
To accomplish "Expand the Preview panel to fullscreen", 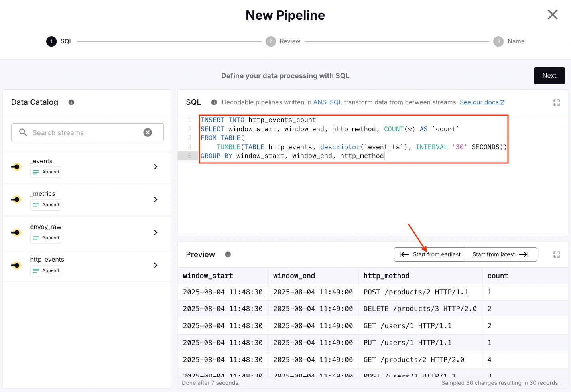I will [x=557, y=254].
